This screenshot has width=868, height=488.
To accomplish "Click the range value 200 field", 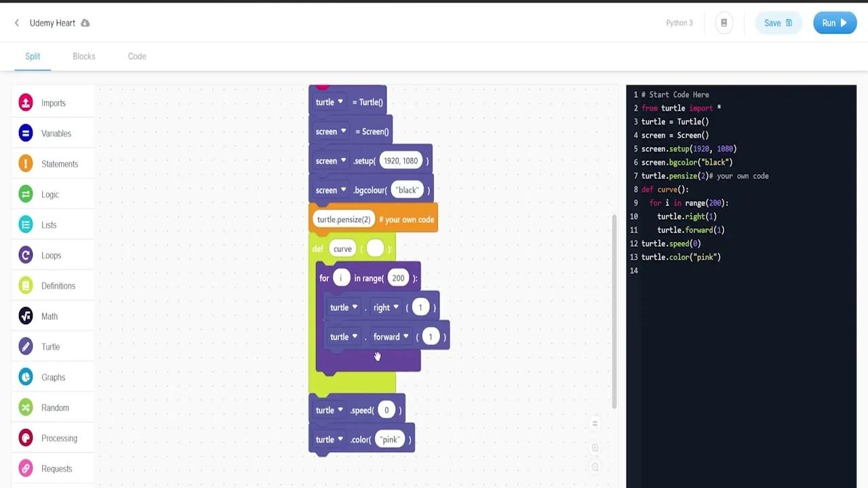I will (398, 279).
